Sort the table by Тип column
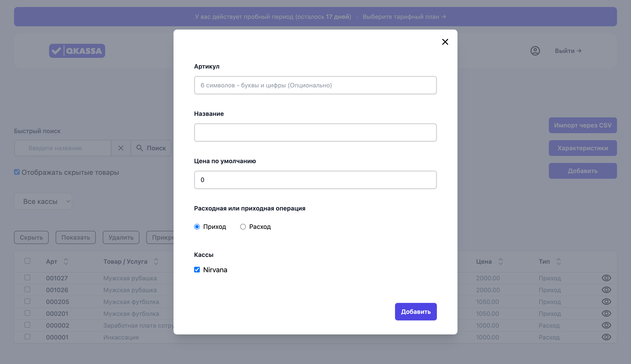This screenshot has height=364, width=631. pyautogui.click(x=558, y=262)
